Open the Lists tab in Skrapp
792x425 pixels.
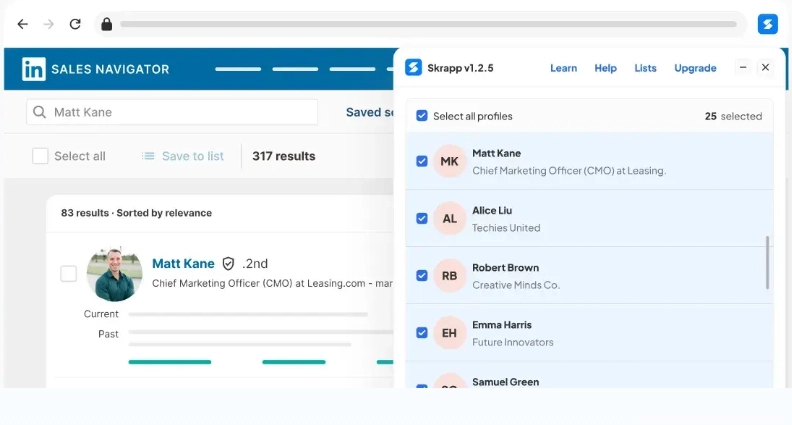[645, 68]
